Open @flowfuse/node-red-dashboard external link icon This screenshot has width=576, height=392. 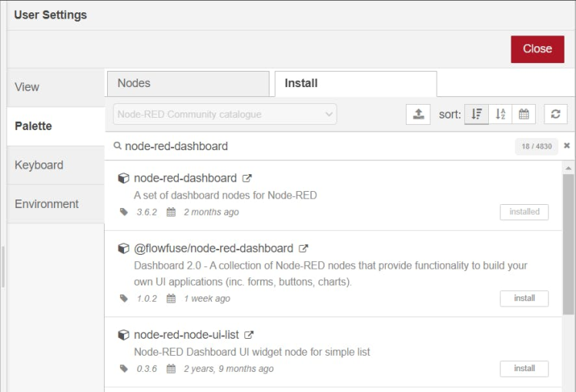pyautogui.click(x=303, y=249)
